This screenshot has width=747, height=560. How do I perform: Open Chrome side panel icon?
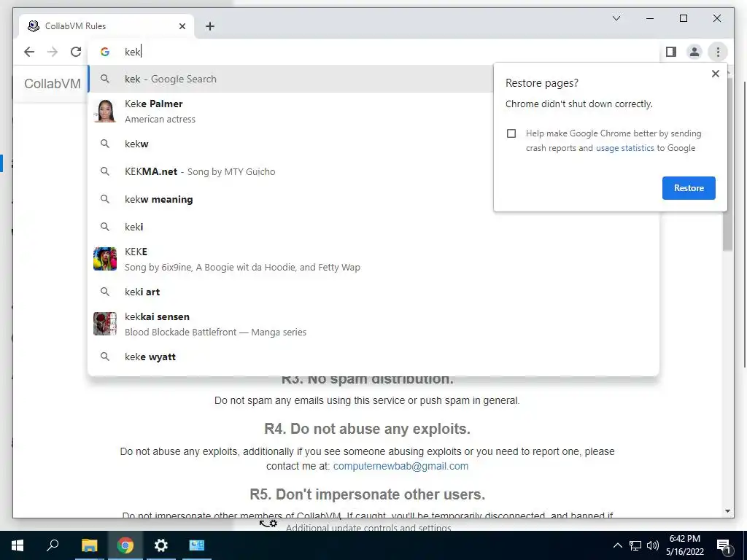[671, 52]
